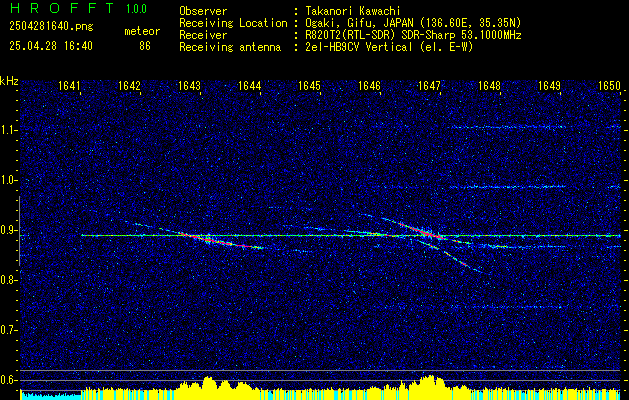This screenshot has width=629, height=400.
Task: Click the 0.9 kHz frequency label
Action: (x=9, y=230)
